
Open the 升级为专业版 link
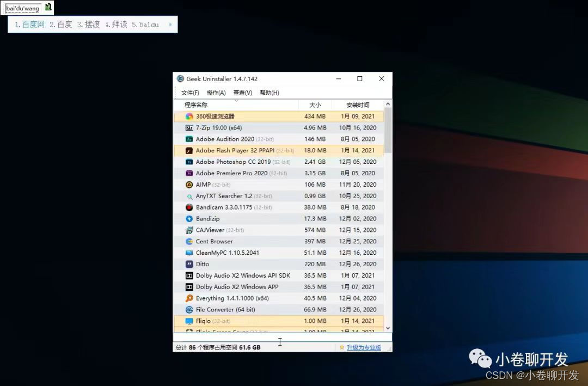pos(364,347)
